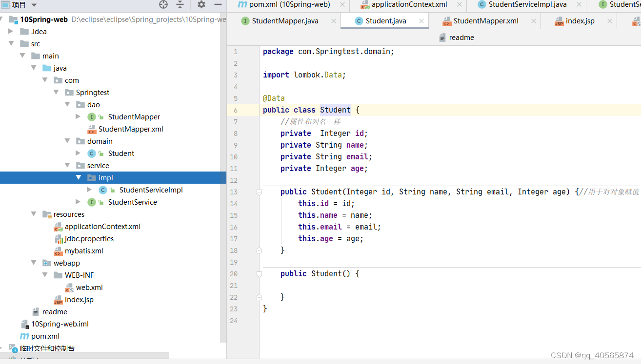The height and width of the screenshot is (364, 641).
Task: Click the fold end marker at line 18
Action: pos(260,250)
